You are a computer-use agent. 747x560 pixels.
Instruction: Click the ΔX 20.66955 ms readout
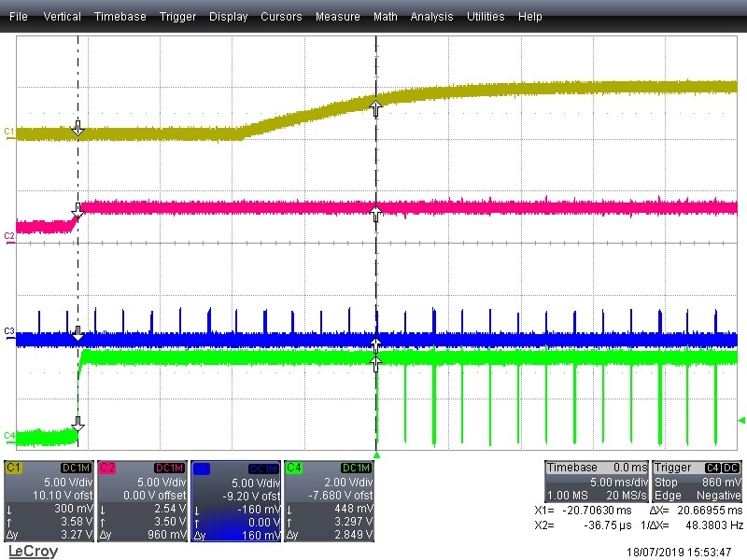pyautogui.click(x=696, y=511)
